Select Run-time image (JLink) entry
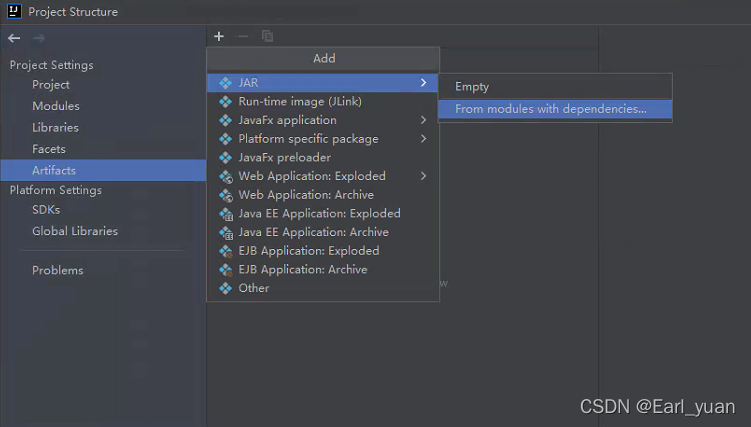751x427 pixels. click(299, 102)
